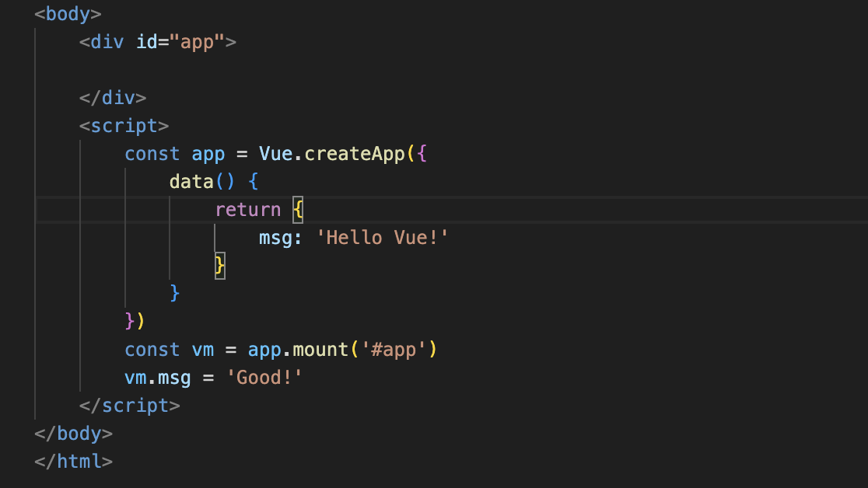Image resolution: width=868 pixels, height=488 pixels.
Task: Click the opening <script> tag
Action: (x=124, y=126)
